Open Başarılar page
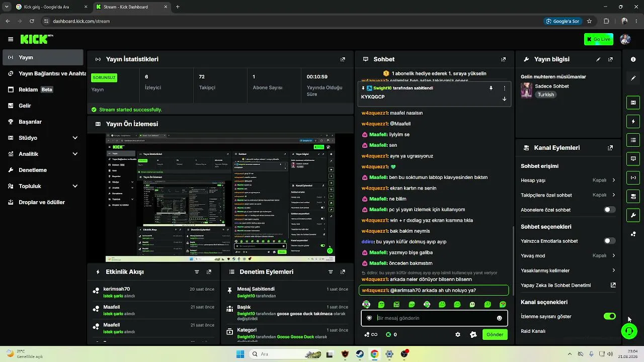This screenshot has height=362, width=644. pos(43,122)
